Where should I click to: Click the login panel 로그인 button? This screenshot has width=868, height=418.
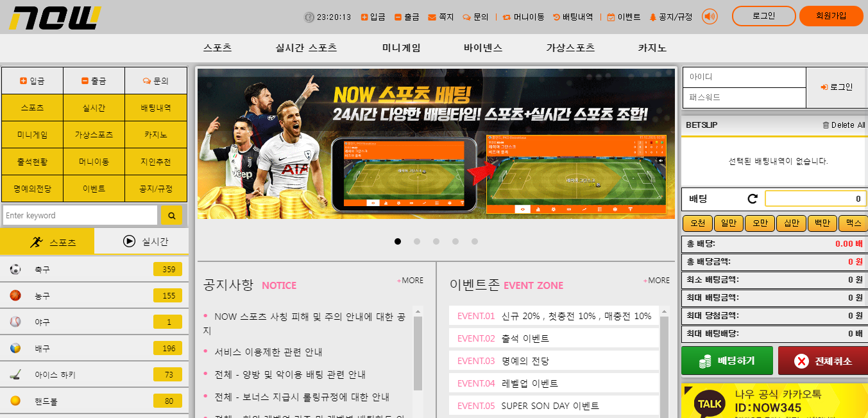click(x=837, y=87)
